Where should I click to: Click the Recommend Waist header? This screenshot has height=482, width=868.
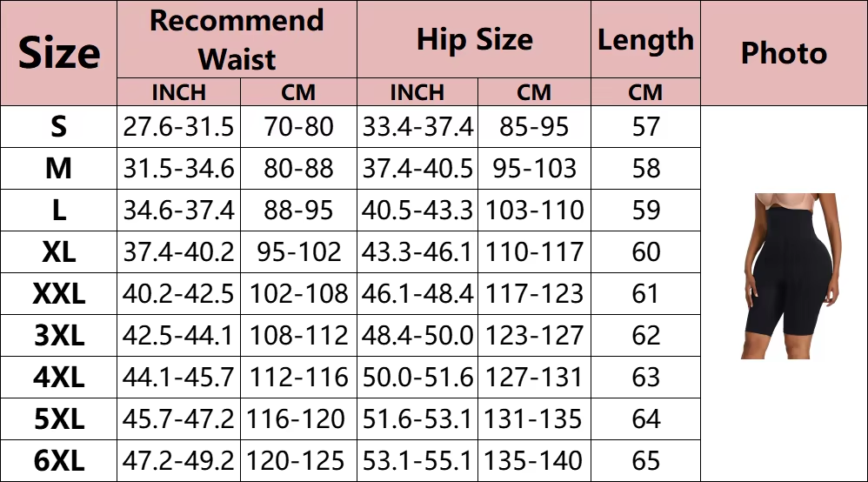tap(237, 40)
